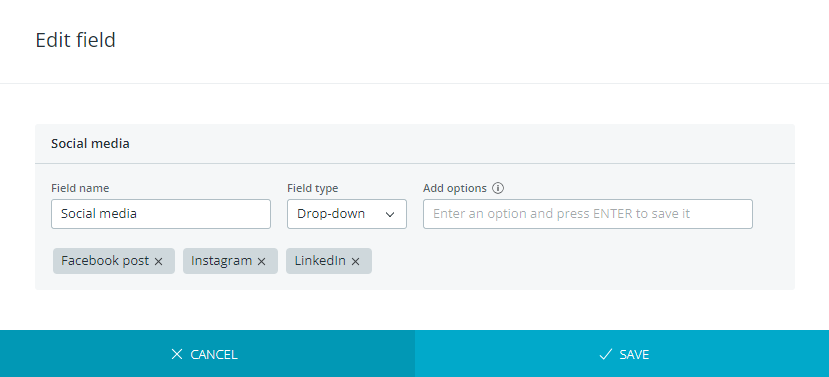Image resolution: width=829 pixels, height=377 pixels.
Task: Select the LinkedIn chip label
Action: coord(320,261)
